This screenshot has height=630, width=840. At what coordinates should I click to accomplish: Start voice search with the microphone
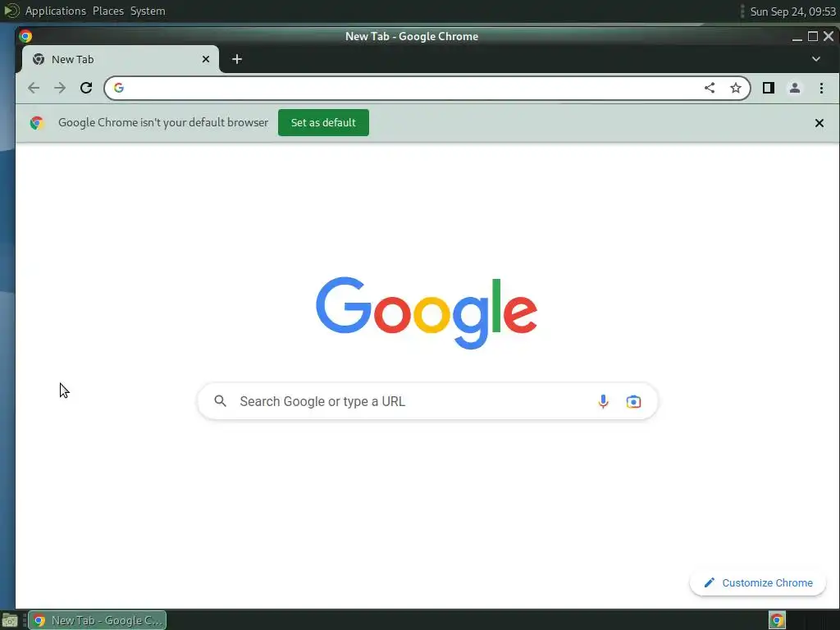click(x=603, y=401)
